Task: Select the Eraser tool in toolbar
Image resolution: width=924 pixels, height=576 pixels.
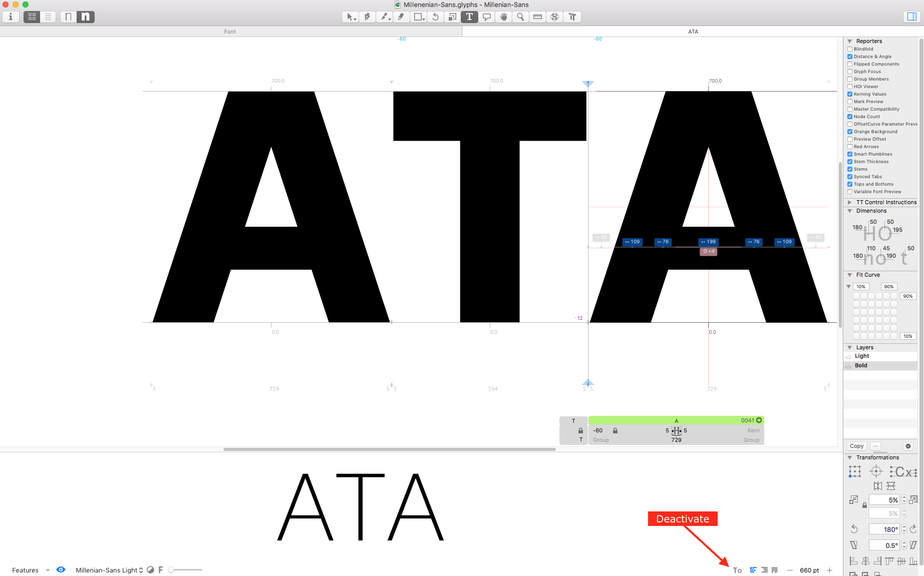Action: click(x=401, y=17)
